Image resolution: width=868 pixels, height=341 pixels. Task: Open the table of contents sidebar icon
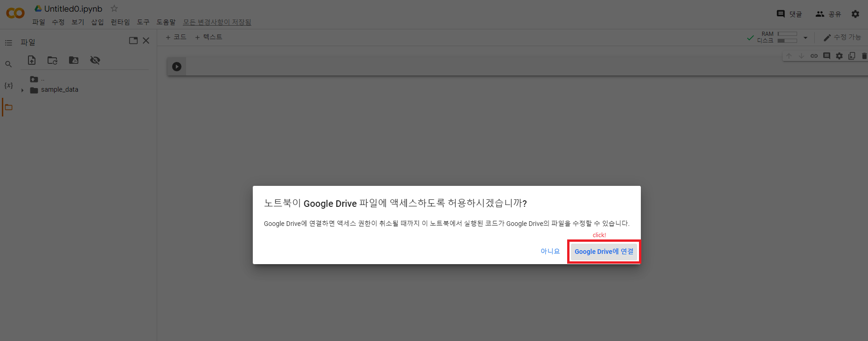pyautogui.click(x=8, y=43)
